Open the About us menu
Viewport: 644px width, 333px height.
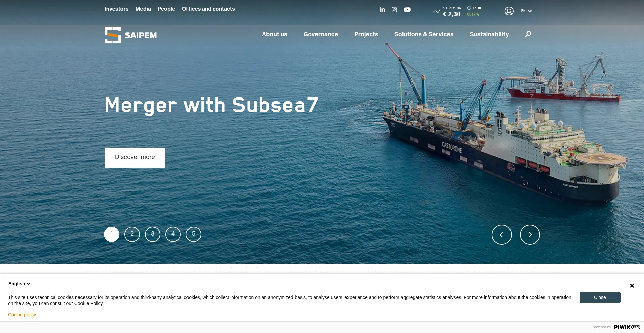tap(274, 34)
